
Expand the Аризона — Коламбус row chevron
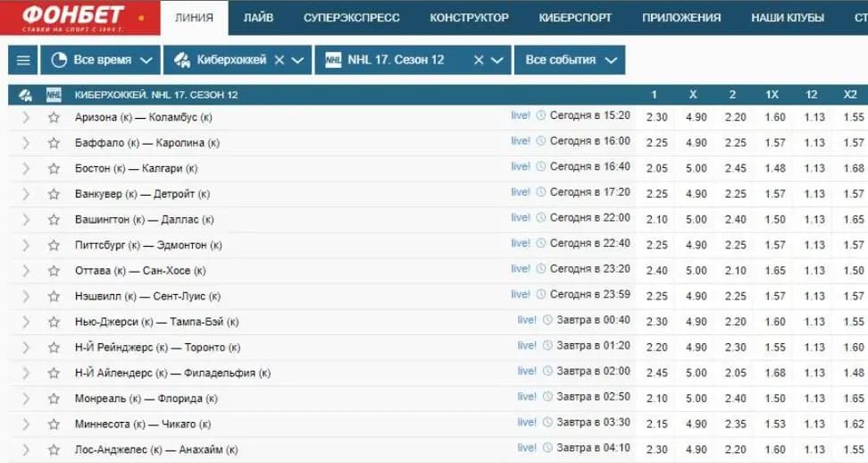(26, 117)
